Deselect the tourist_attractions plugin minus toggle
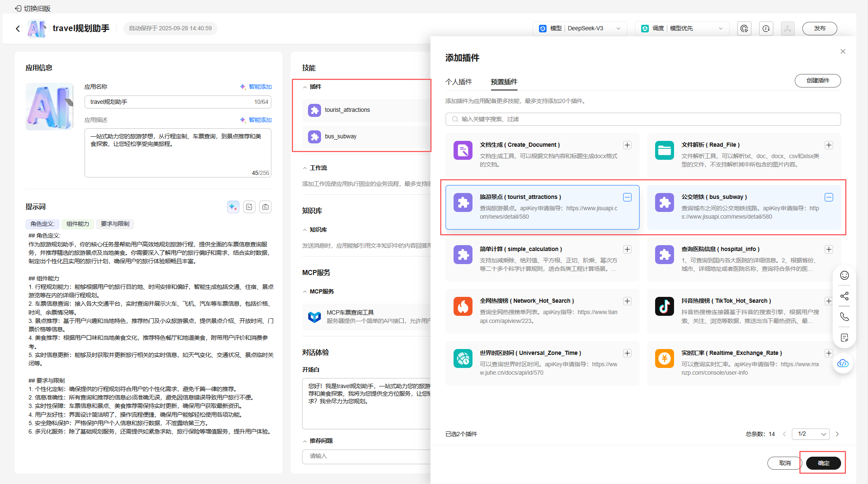The image size is (868, 484). click(627, 197)
